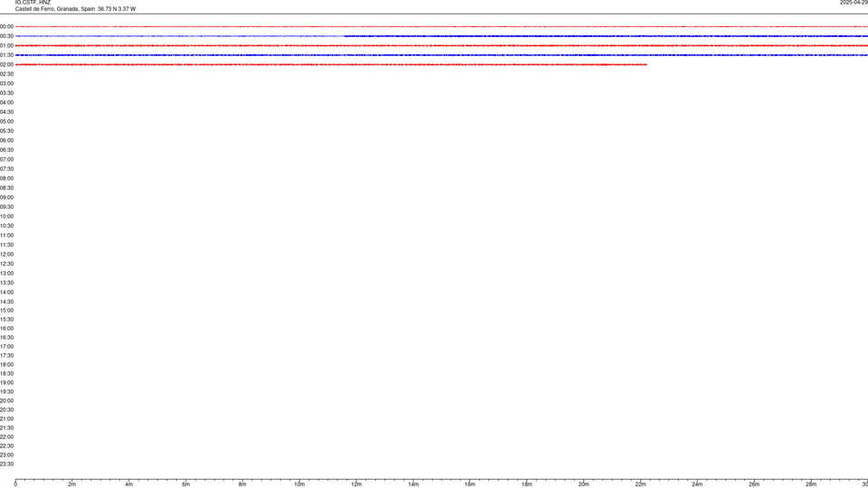Click the 03:00 row time label
This screenshot has width=868, height=488.
click(x=6, y=83)
